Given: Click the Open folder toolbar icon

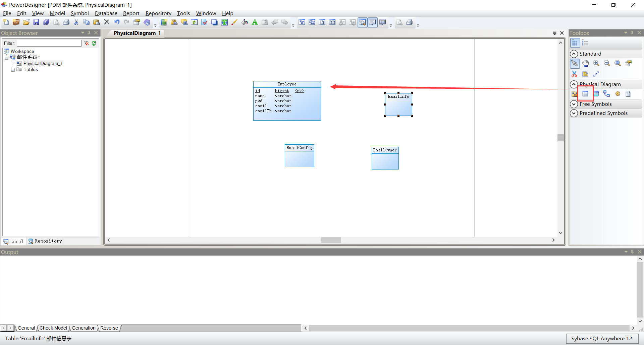Looking at the screenshot, I should coord(26,22).
